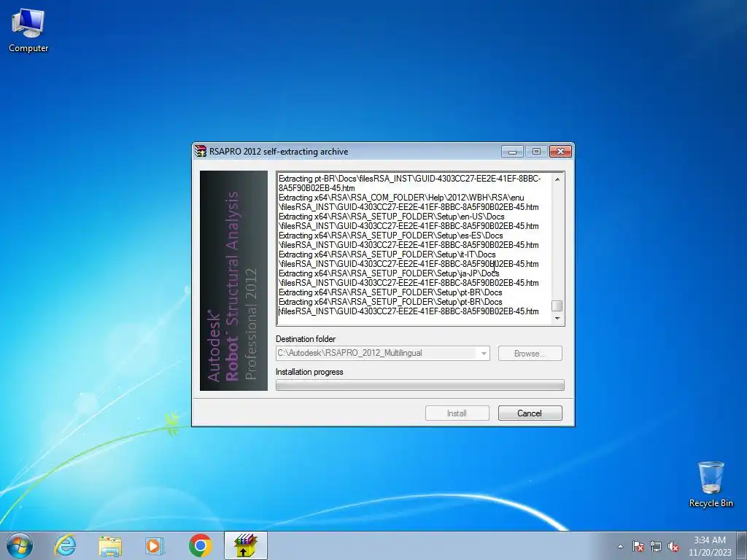This screenshot has height=560, width=747.
Task: Click the extraction log scrollbar thumb
Action: 557,306
